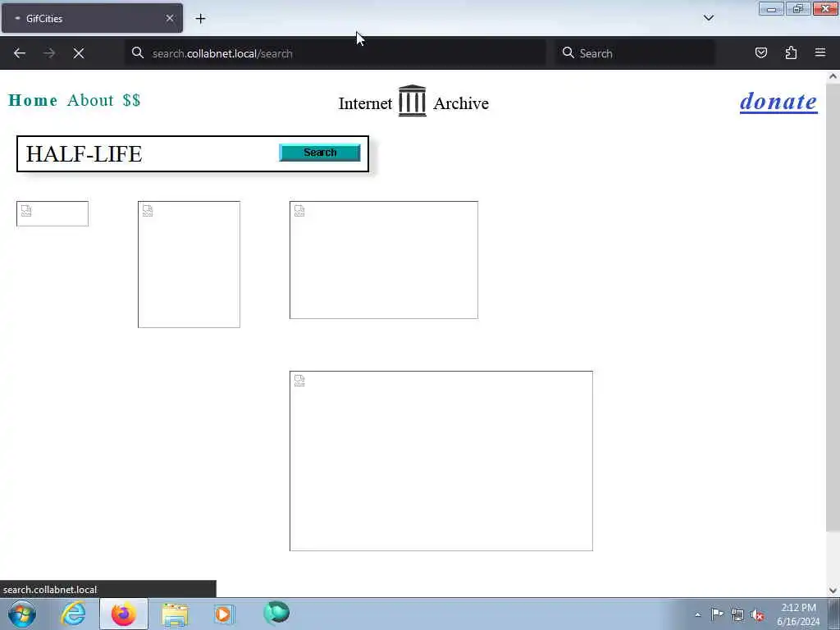The height and width of the screenshot is (630, 840).
Task: Click the network tray icon
Action: coord(737,615)
